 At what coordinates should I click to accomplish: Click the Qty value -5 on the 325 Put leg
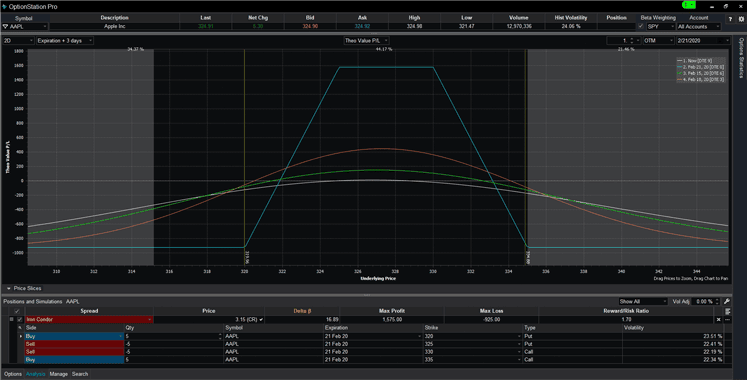(128, 344)
